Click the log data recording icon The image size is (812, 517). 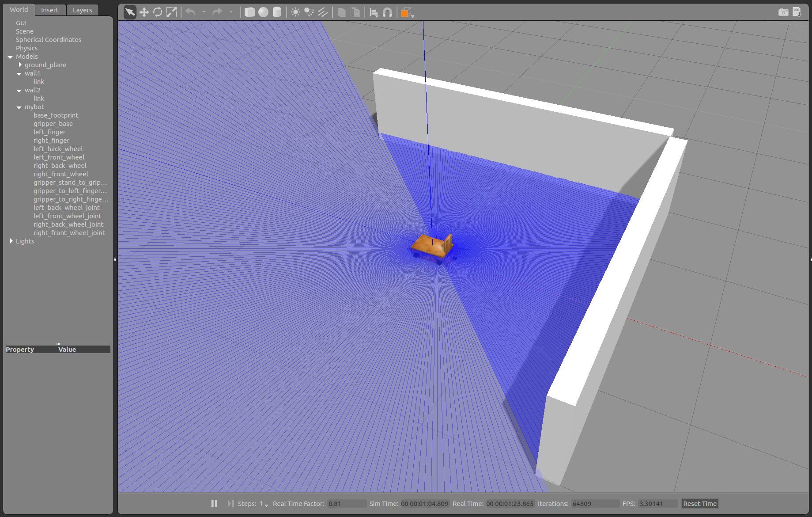point(797,12)
